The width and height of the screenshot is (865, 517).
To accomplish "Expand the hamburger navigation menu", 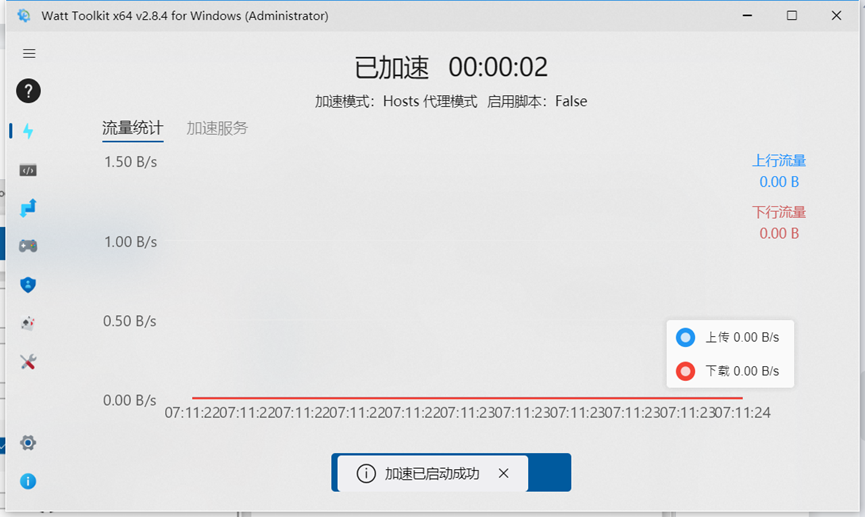I will (x=29, y=53).
